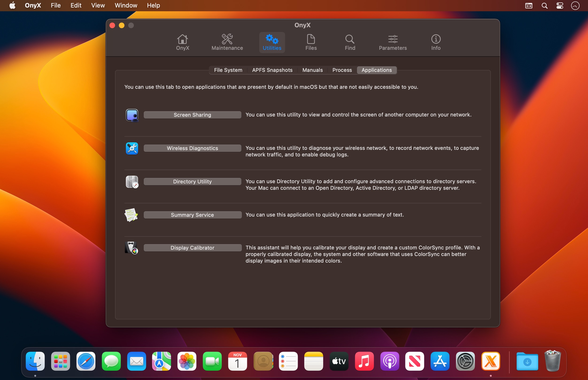This screenshot has height=380, width=588.
Task: Click the Wireless Diagnostics button
Action: pos(192,148)
